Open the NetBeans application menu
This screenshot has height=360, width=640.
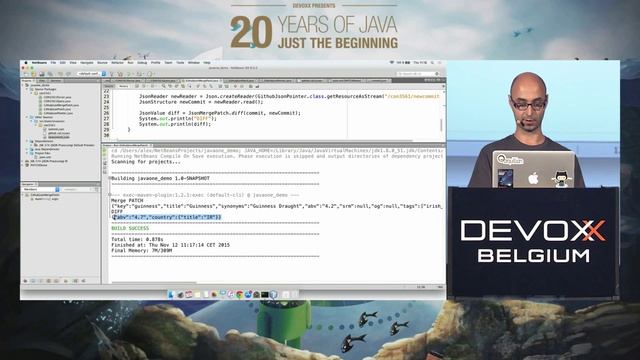coord(39,62)
